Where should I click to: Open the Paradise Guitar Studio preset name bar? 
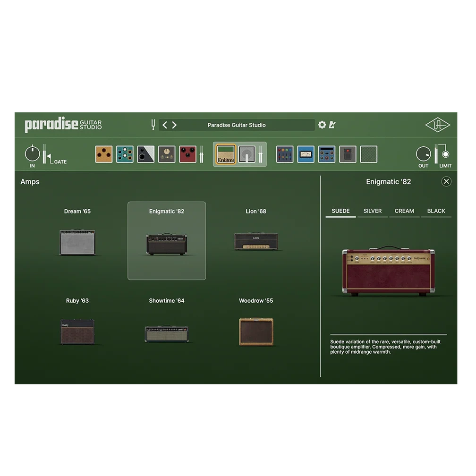tap(237, 125)
